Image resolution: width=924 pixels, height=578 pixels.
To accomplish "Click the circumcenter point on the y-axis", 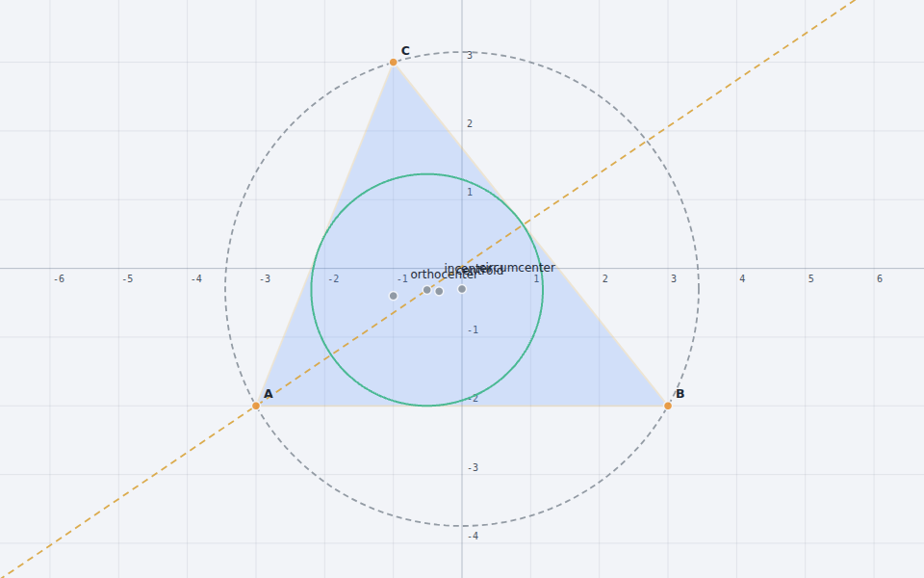I will pyautogui.click(x=462, y=289).
